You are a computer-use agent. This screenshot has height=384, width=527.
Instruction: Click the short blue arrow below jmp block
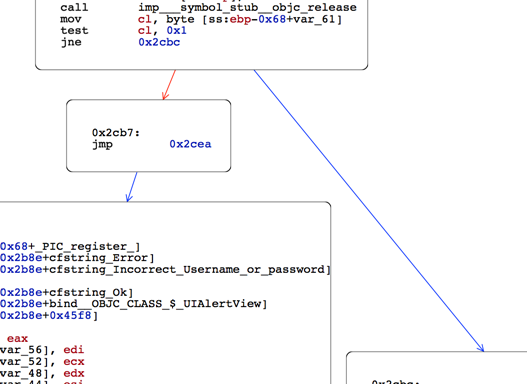(132, 187)
